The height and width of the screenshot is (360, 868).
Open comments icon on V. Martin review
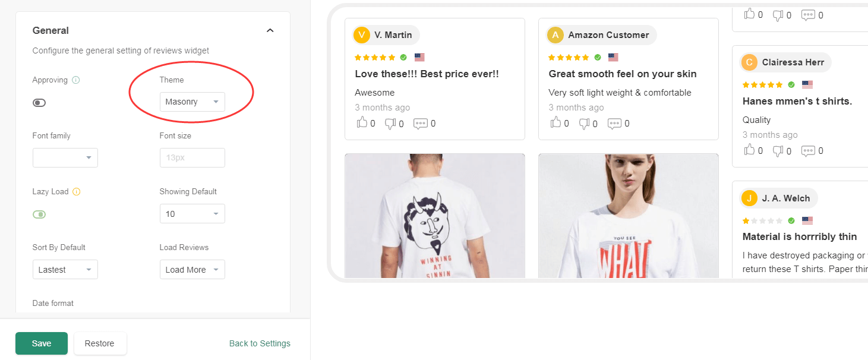[x=421, y=124]
